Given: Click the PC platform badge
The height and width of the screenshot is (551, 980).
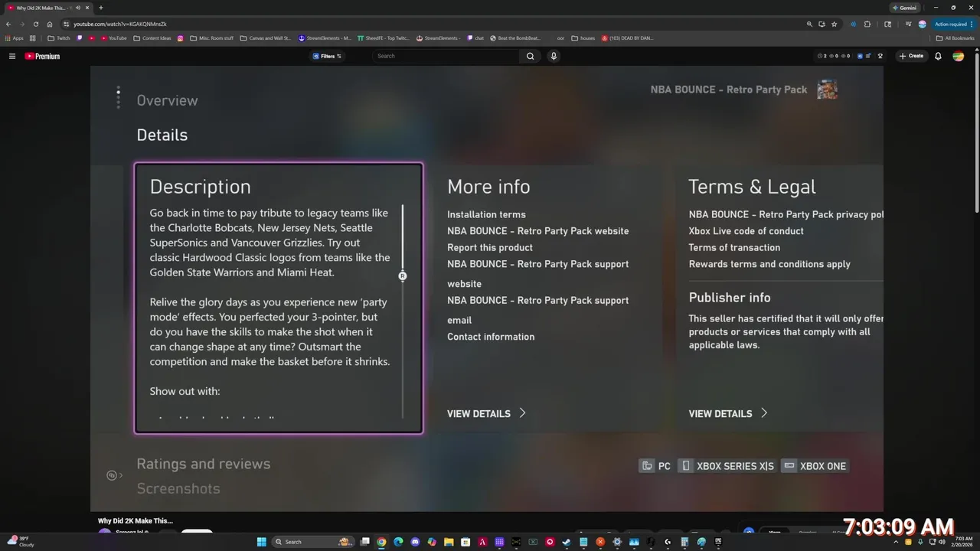Looking at the screenshot, I should (656, 466).
